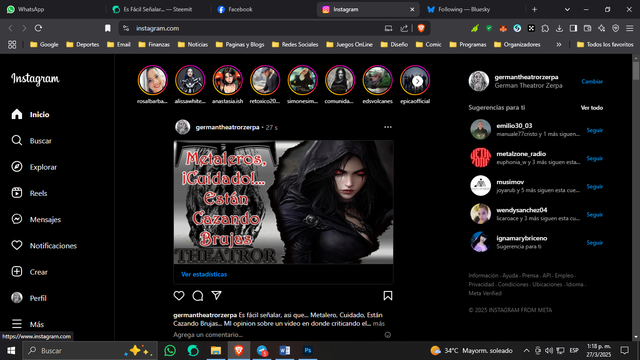This screenshot has height=360, width=640.
Task: View the rosalbarba story
Action: pyautogui.click(x=153, y=80)
